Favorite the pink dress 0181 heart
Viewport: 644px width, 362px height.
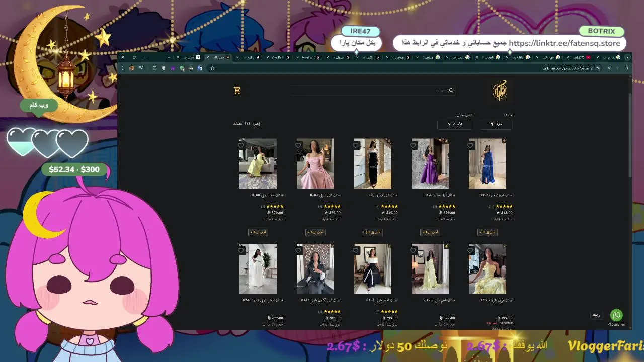point(298,145)
